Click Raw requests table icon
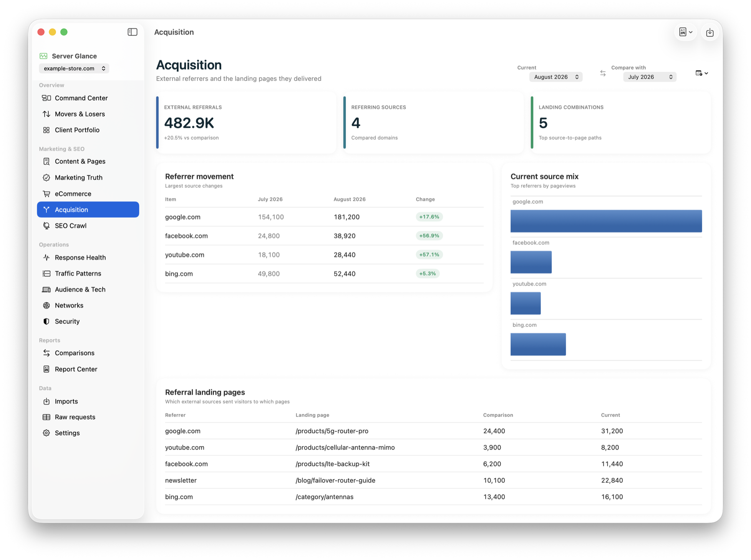This screenshot has height=560, width=751. pos(46,417)
